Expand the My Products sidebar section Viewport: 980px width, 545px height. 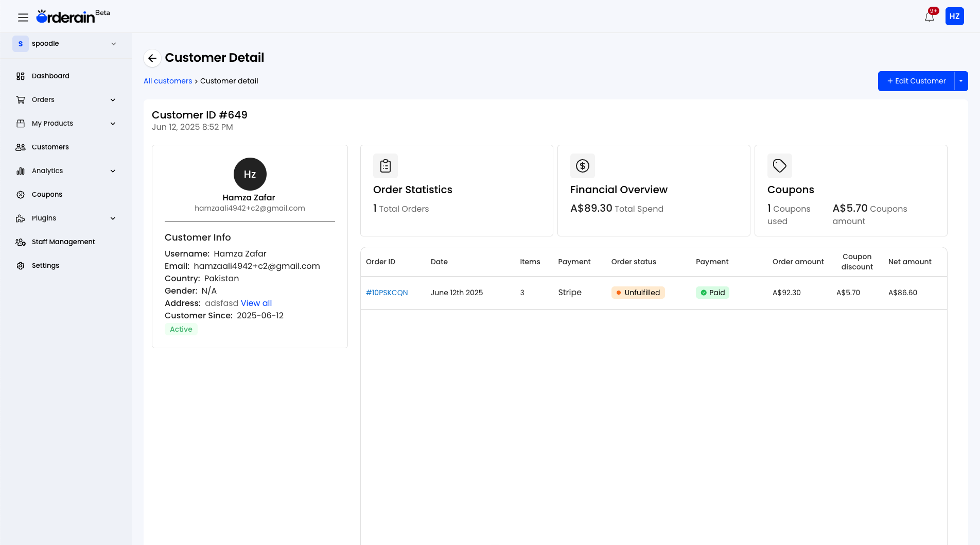(x=113, y=123)
